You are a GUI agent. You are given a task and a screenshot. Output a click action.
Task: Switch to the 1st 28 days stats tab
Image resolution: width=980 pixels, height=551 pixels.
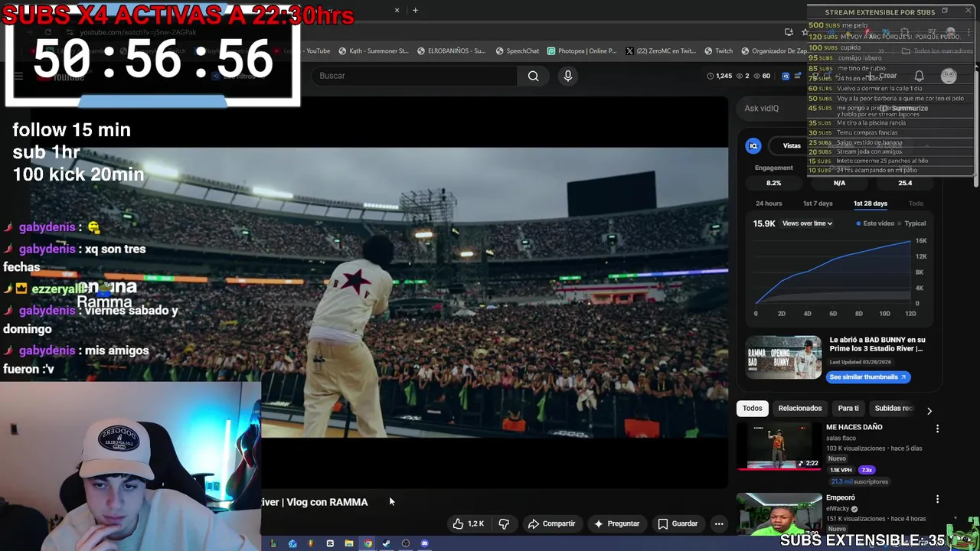(x=871, y=204)
